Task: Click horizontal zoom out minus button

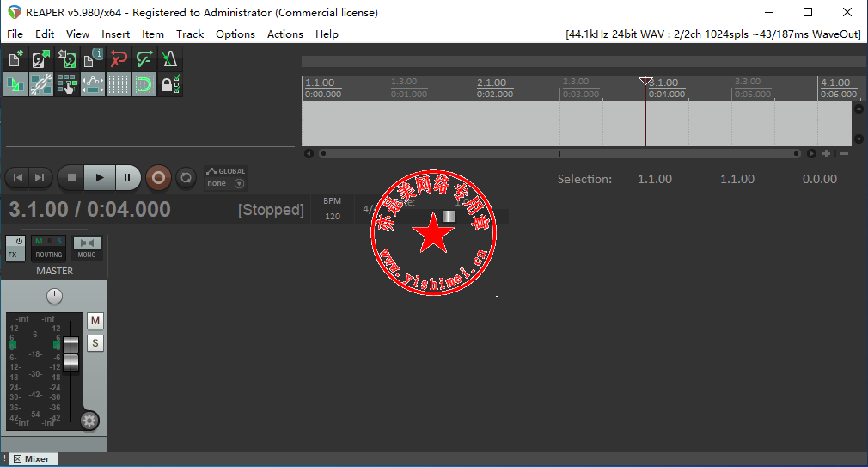Action: coord(844,153)
